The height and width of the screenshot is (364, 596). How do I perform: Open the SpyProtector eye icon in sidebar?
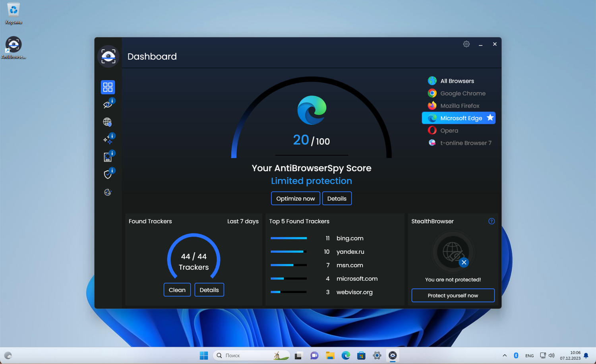107,105
